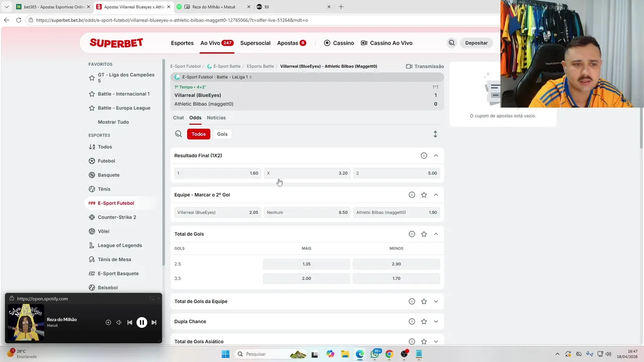Viewport: 644px width, 362px height.
Task: Favorite the Equipe - Marcar o 2º Gol market
Action: (x=424, y=195)
